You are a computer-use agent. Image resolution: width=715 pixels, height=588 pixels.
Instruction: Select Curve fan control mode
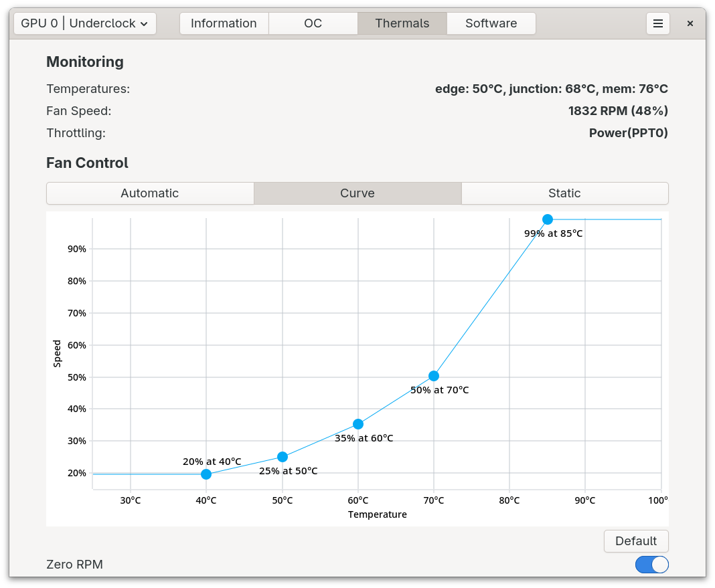coord(357,193)
